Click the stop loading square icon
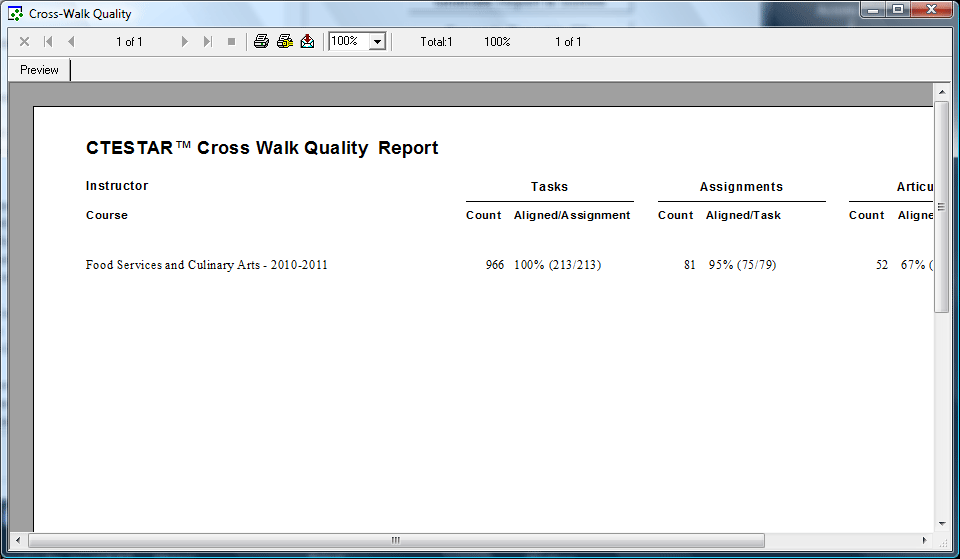Screen dimensions: 960x559 pos(231,42)
